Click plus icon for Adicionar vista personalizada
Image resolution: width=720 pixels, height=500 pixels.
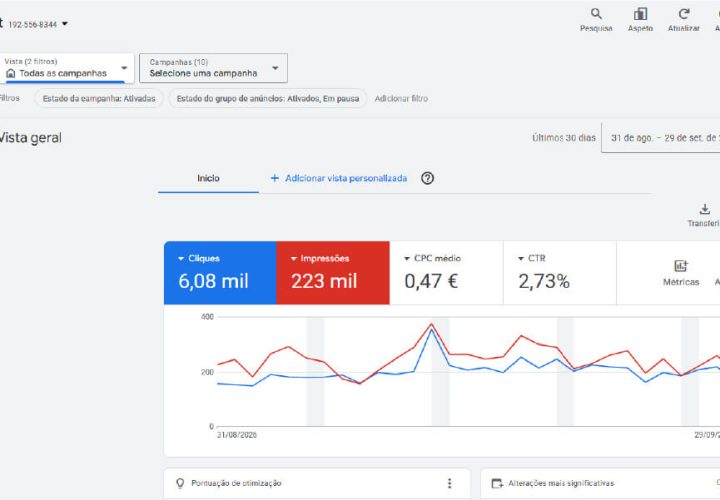(275, 178)
